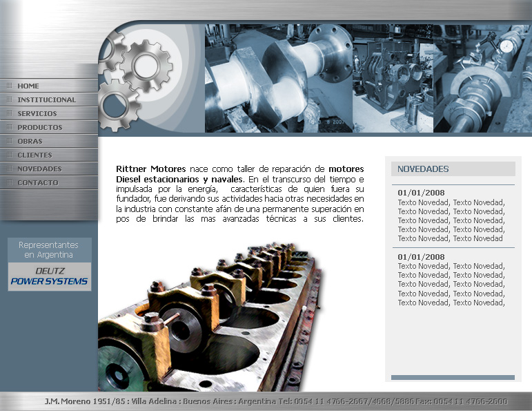Click the grid icon beside INSTITUCIONAL
Viewport: 532px width, 411px height.
pyautogui.click(x=10, y=99)
